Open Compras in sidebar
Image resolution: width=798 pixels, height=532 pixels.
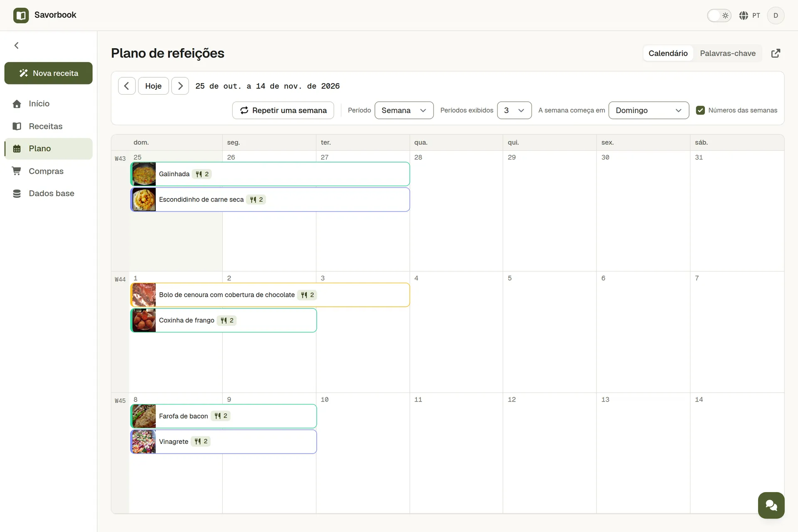tap(49, 171)
